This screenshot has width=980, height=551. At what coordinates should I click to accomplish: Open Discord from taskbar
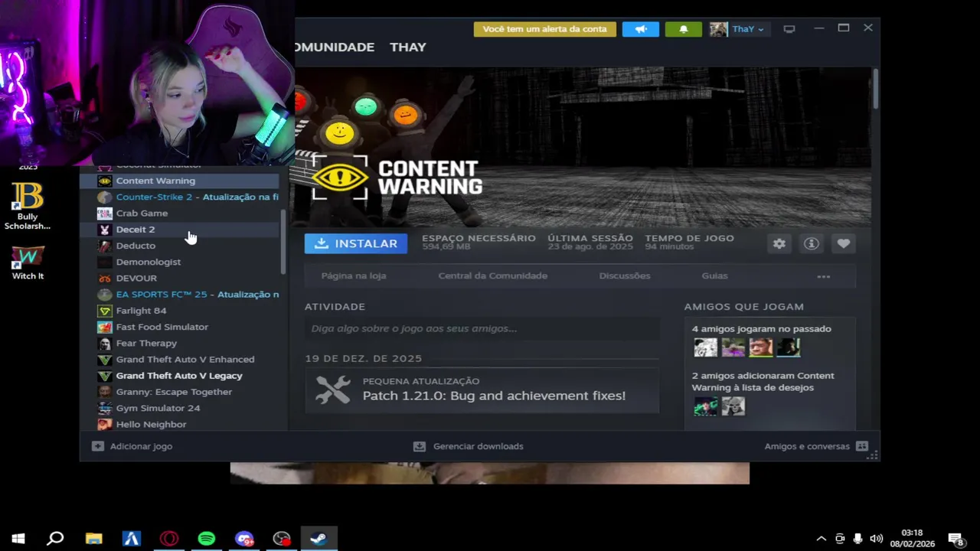[244, 539]
